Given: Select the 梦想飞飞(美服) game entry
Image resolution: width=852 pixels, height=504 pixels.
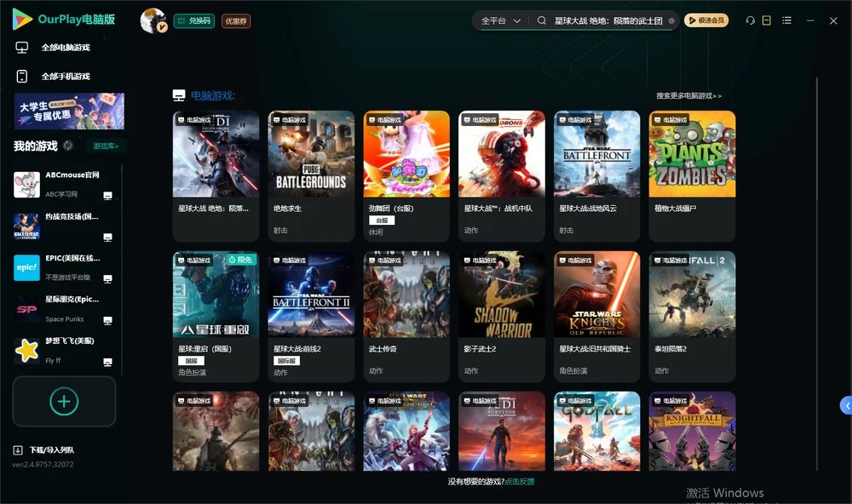Looking at the screenshot, I should (64, 351).
